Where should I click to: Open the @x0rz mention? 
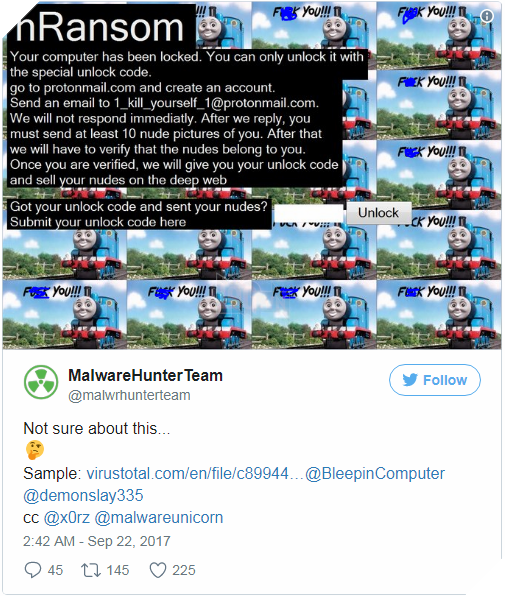[67, 518]
